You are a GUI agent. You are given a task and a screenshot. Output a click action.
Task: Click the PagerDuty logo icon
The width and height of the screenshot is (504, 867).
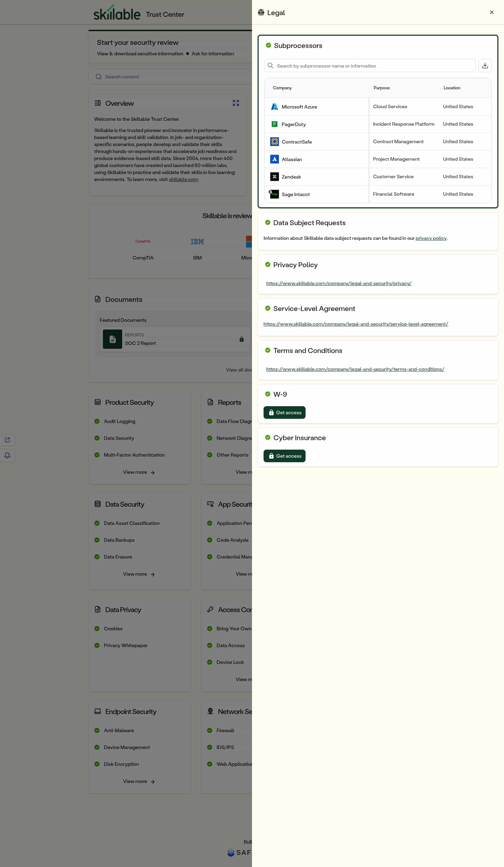pos(274,124)
